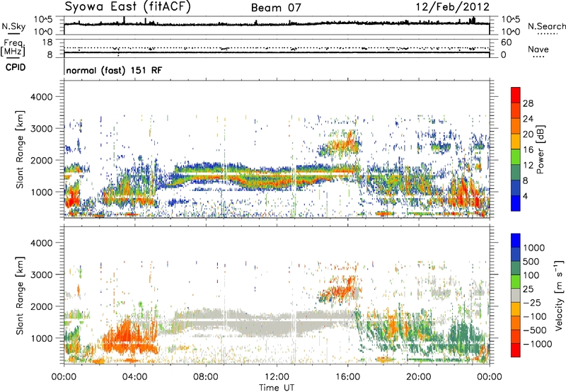Click the date '12/Feb/2012'
This screenshot has width=566, height=392.
[453, 7]
